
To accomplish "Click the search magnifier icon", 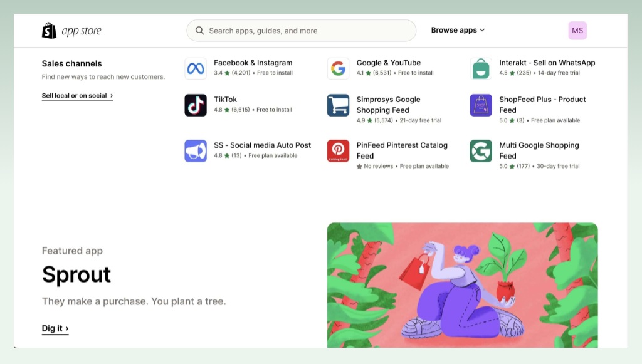I will (199, 31).
